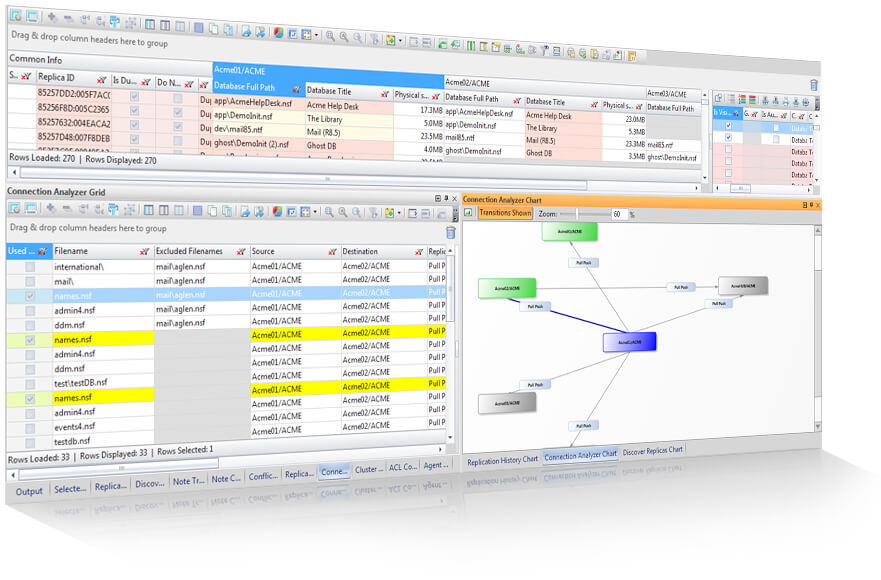The height and width of the screenshot is (580, 881).
Task: Open dropdown arrow next to top toolbar color grid icon
Action: click(x=316, y=35)
